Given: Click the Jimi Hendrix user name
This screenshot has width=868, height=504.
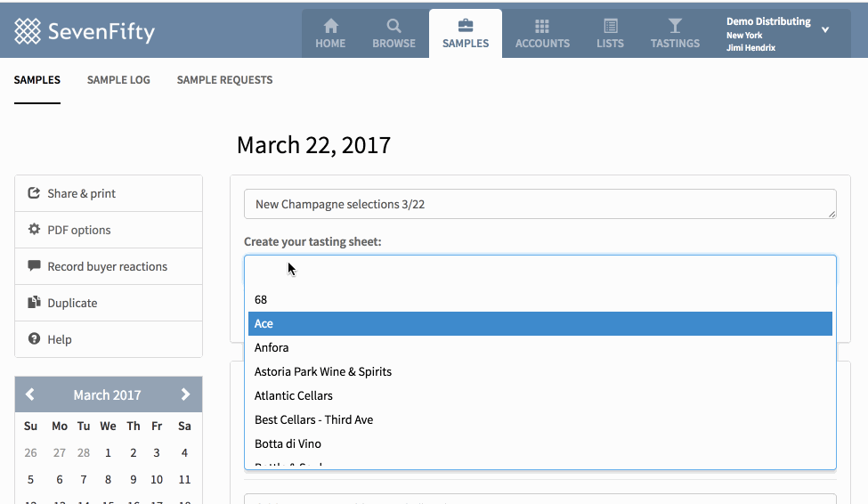Looking at the screenshot, I should [x=750, y=47].
